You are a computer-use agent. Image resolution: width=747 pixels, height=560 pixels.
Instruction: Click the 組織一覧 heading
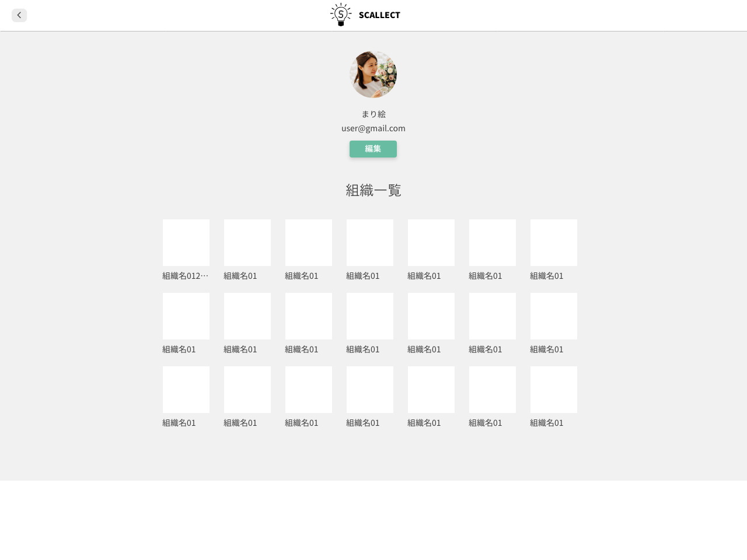point(373,190)
